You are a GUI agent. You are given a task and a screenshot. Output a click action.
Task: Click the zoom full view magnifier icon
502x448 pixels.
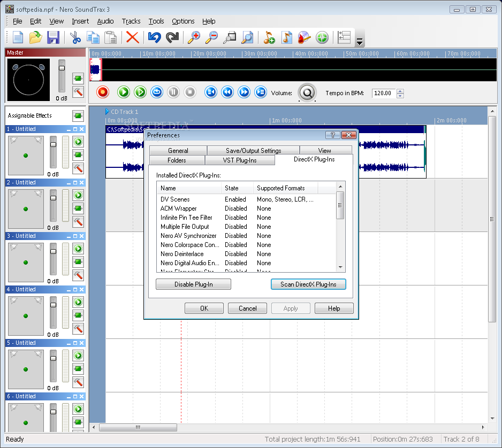pos(247,38)
